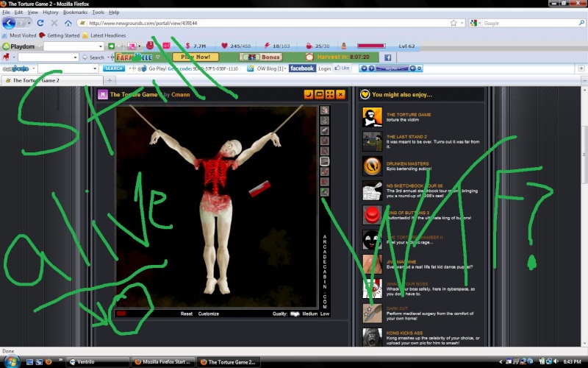Viewport: 588px width, 368px height.
Task: Click the highlighted razor blade tool
Action: tap(324, 161)
